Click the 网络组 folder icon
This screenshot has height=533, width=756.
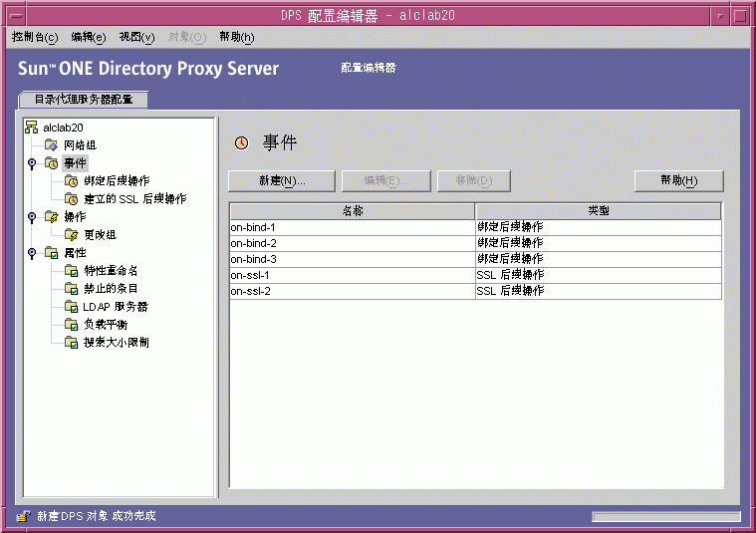coord(51,144)
